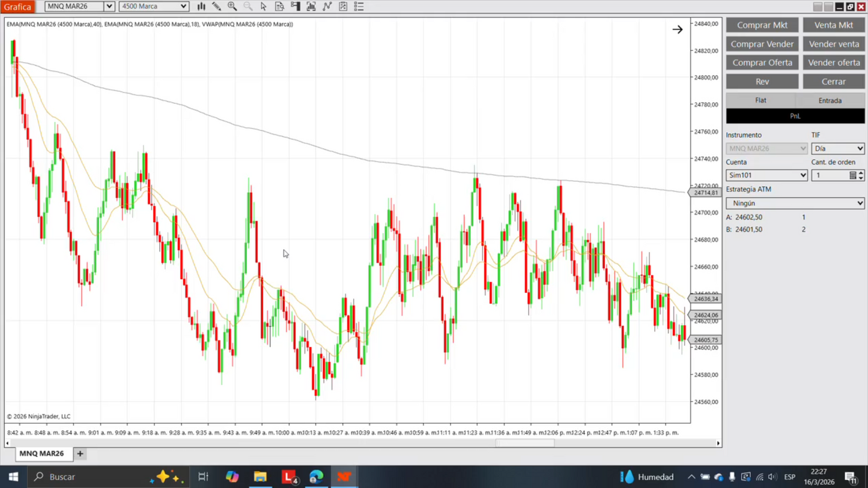
Task: Select the drawing tools pencil icon
Action: (x=217, y=7)
